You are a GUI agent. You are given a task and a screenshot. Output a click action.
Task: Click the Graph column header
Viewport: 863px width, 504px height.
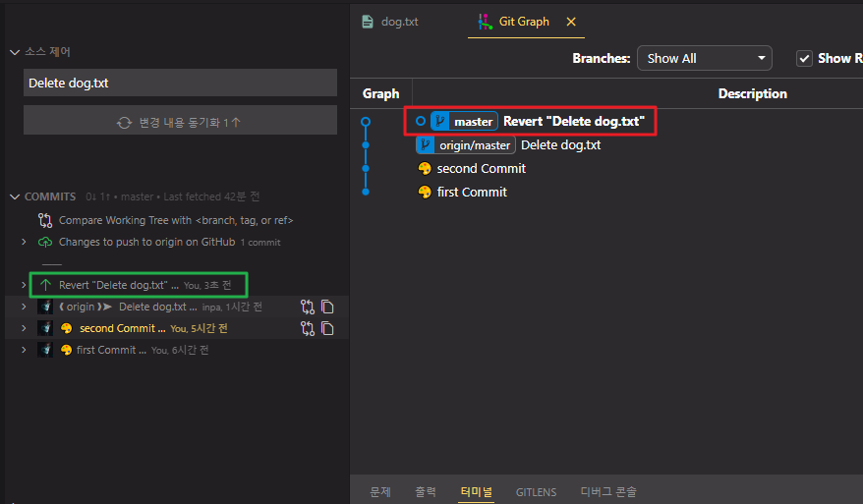click(380, 93)
